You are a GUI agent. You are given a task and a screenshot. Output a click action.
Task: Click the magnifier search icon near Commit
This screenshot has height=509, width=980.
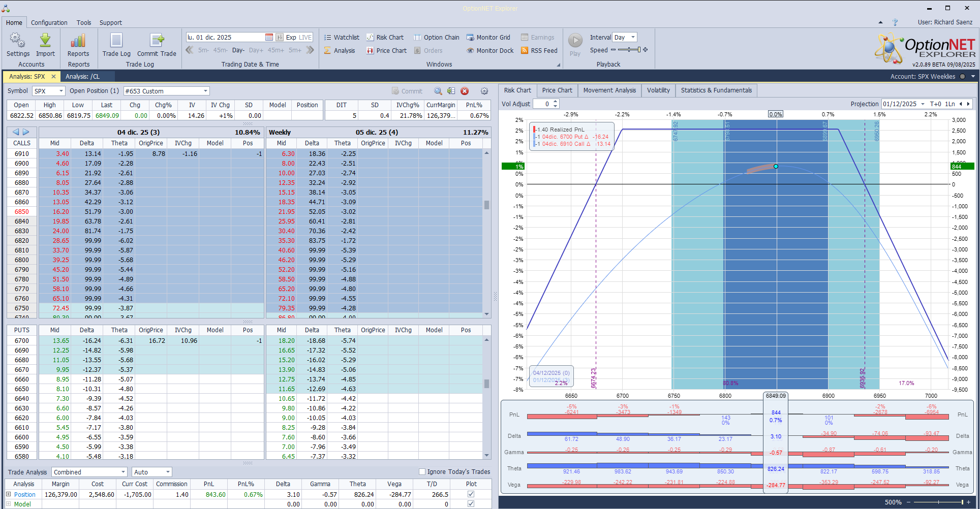tap(438, 91)
